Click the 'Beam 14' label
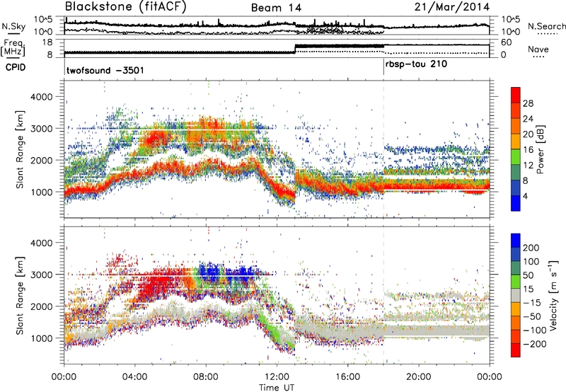 pos(276,8)
